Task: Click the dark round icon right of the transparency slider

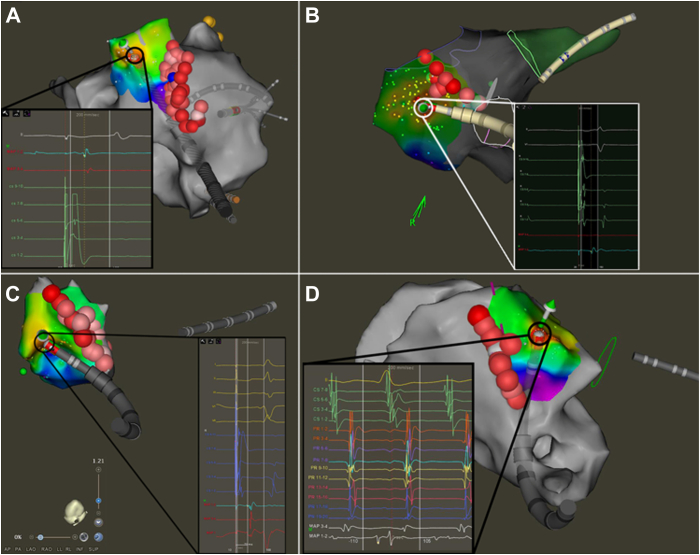Action: (83, 537)
